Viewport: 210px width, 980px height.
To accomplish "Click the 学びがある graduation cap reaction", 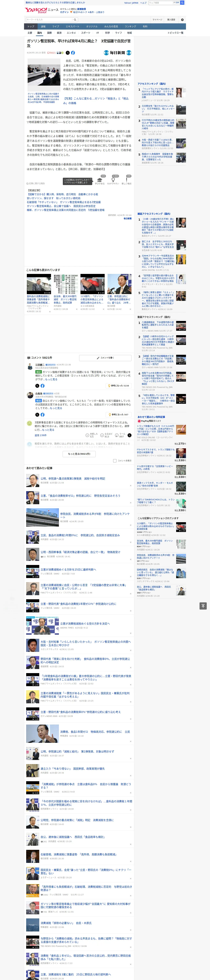I will [100, 180].
